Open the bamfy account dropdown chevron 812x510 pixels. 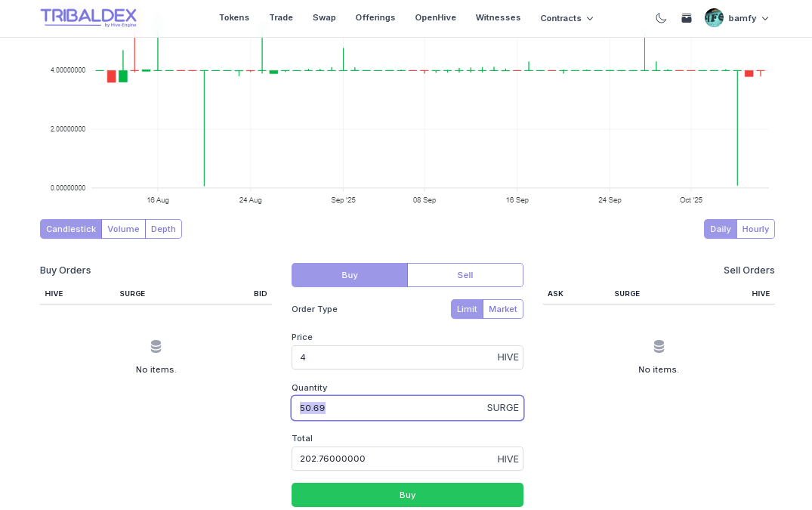[765, 18]
